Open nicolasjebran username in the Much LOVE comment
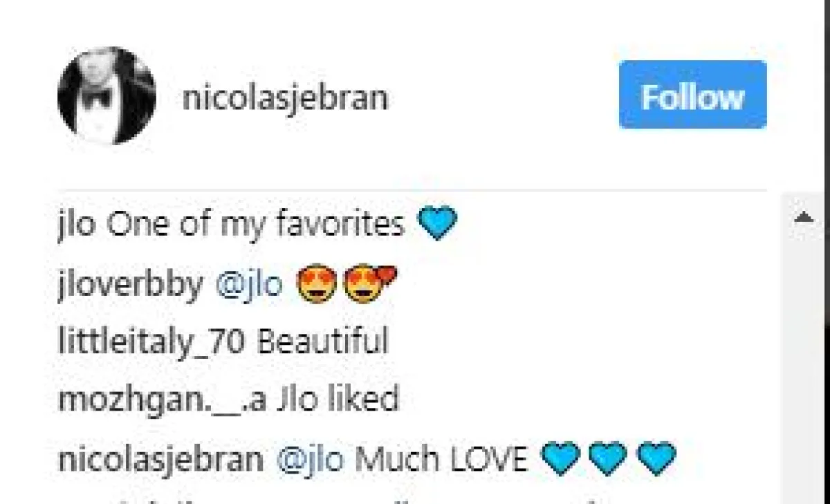This screenshot has width=830, height=504. tap(160, 460)
